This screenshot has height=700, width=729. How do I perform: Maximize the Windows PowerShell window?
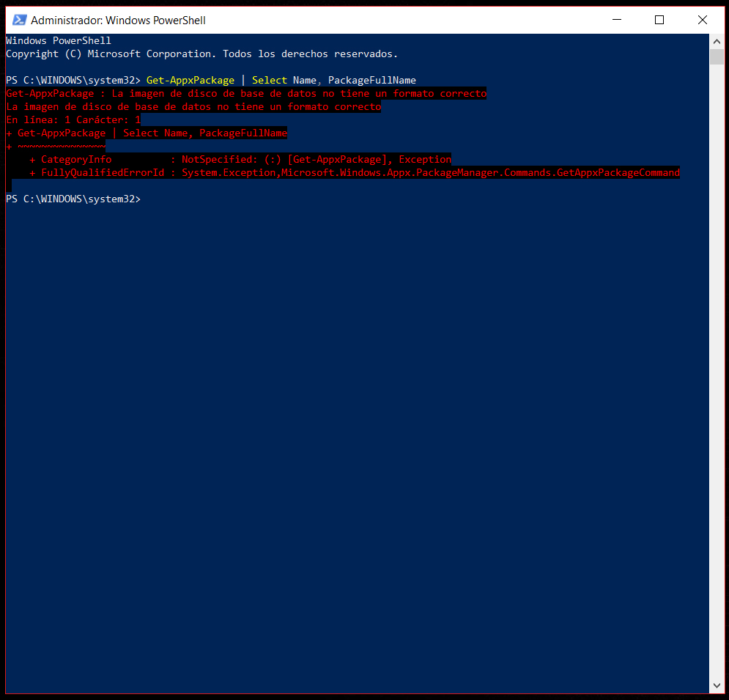659,20
